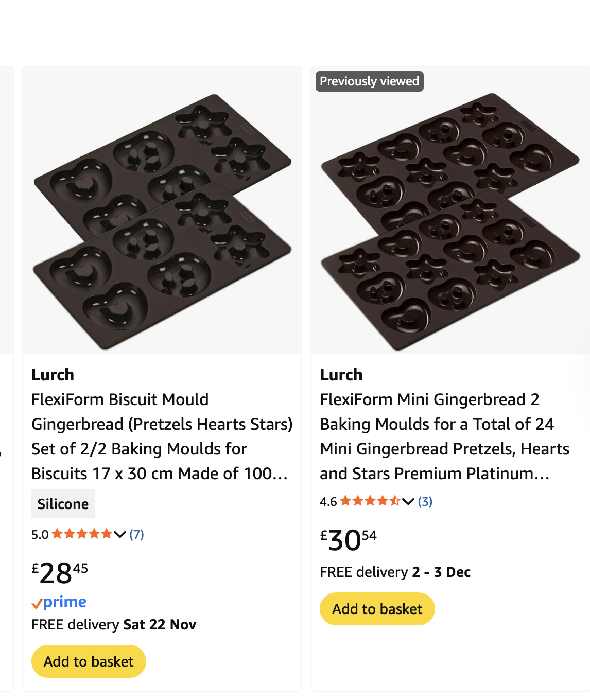Open the (3) reviews count link
The width and height of the screenshot is (590, 700).
(x=425, y=502)
